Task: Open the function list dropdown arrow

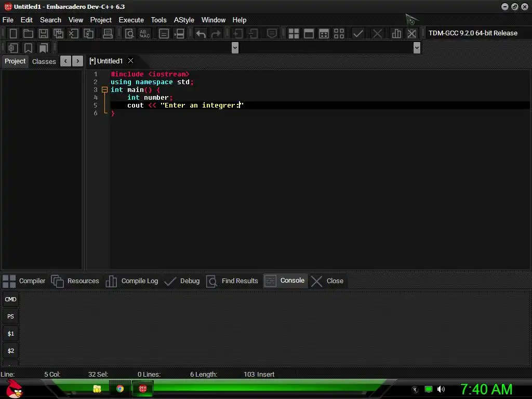Action: pos(417,48)
